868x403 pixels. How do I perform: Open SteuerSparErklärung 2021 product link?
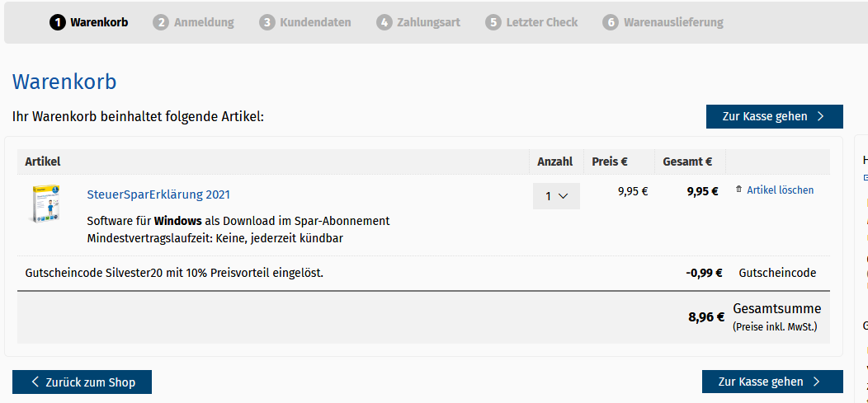click(x=158, y=194)
